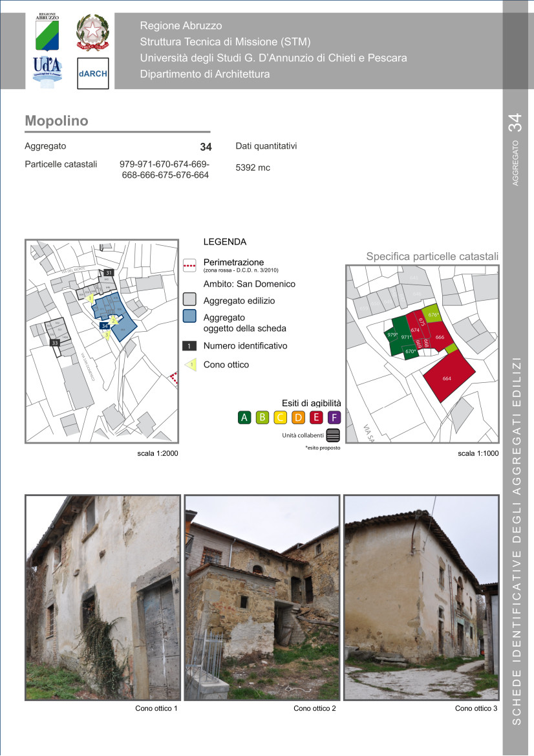Screen dimensions: 534x756
Task: Click the striped Unità collabenti legend symbol
Action: pyautogui.click(x=333, y=435)
